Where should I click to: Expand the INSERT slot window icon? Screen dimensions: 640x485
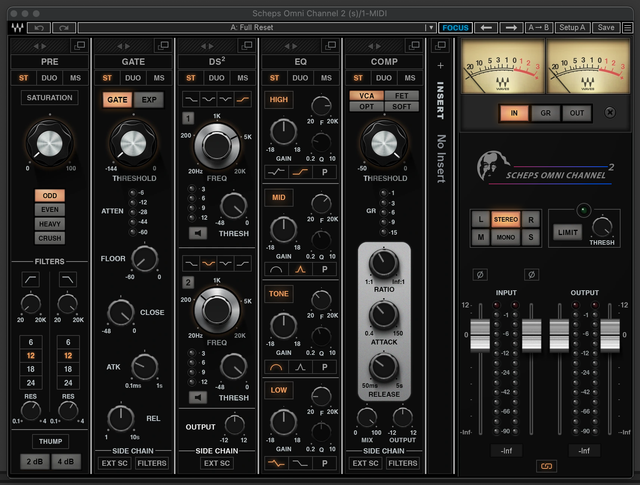click(440, 45)
